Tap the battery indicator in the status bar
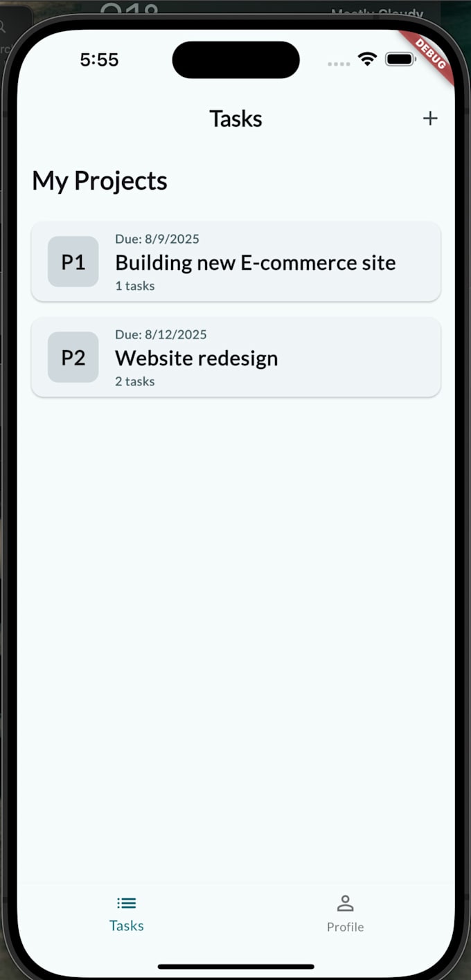Viewport: 471px width, 980px height. pos(400,60)
